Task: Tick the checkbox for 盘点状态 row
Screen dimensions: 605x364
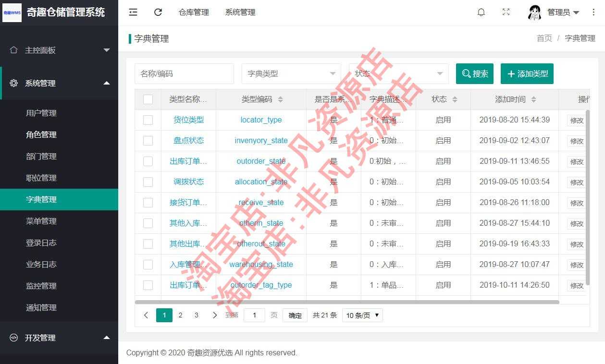Action: point(148,140)
